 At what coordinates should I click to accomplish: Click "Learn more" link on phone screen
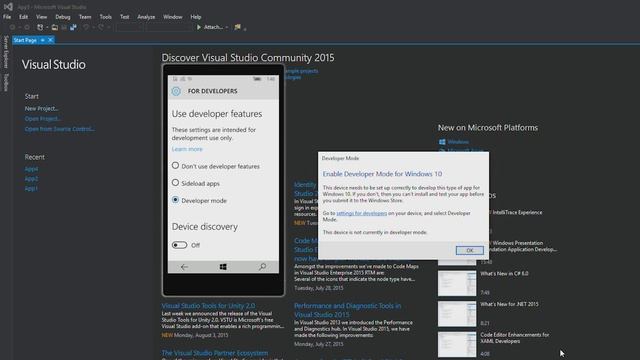pyautogui.click(x=187, y=149)
